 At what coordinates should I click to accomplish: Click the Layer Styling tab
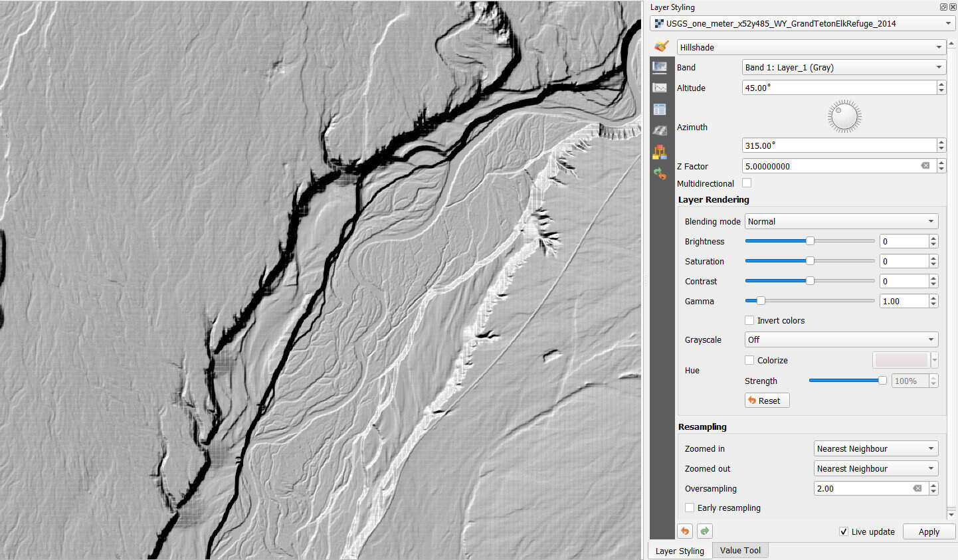coord(679,551)
